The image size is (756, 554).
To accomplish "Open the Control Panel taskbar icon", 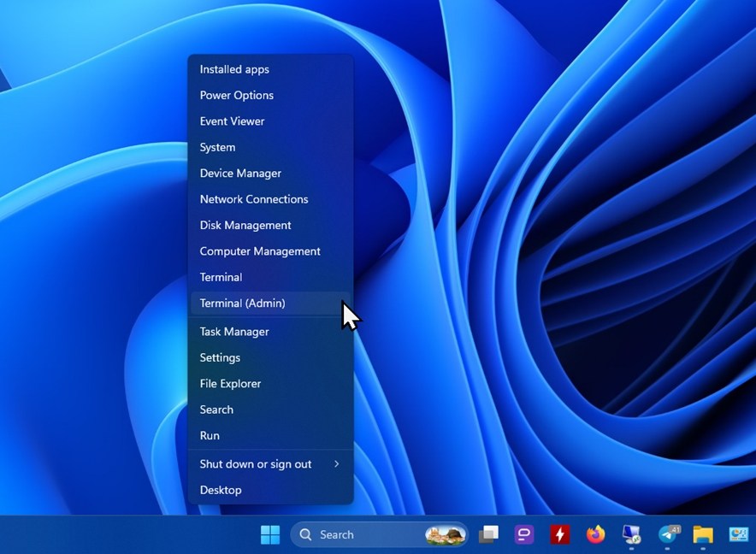I will pyautogui.click(x=739, y=534).
